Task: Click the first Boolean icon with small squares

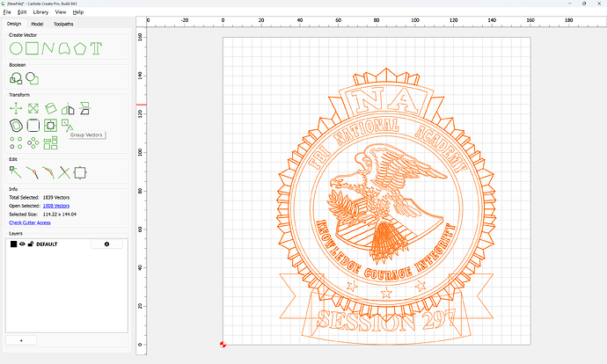Action: pyautogui.click(x=16, y=78)
